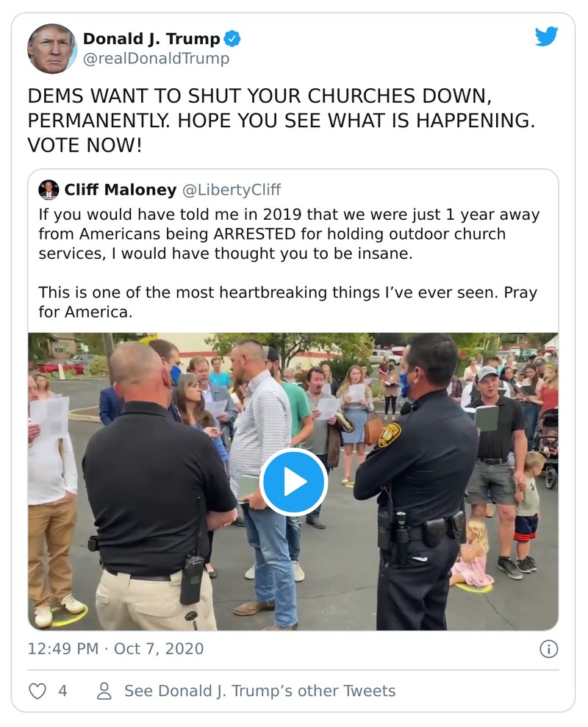The image size is (588, 727).
Task: Open the 12:49 PM Oct 7, 2020 timestamp
Action: (115, 649)
